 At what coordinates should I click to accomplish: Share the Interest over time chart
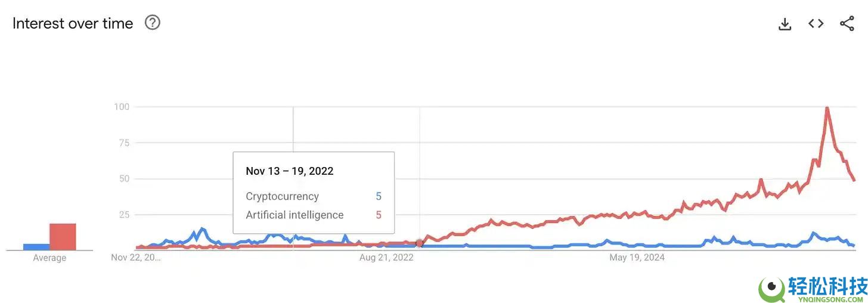[847, 24]
